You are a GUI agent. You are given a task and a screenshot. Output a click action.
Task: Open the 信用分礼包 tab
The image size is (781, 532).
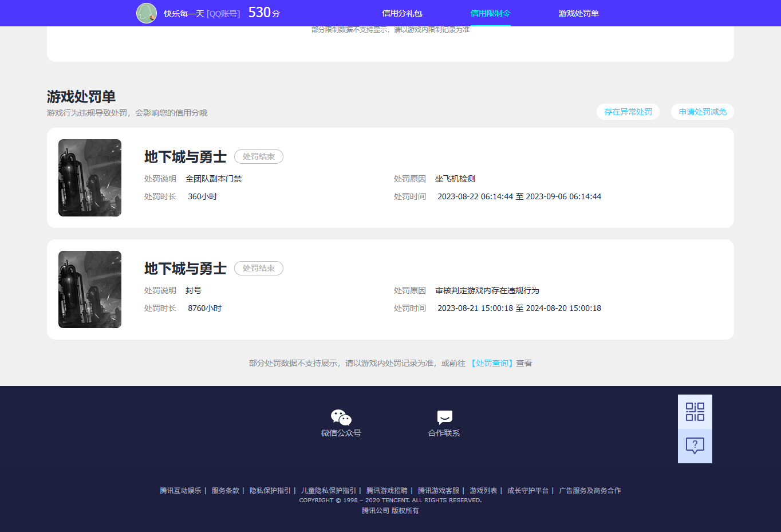[402, 13]
